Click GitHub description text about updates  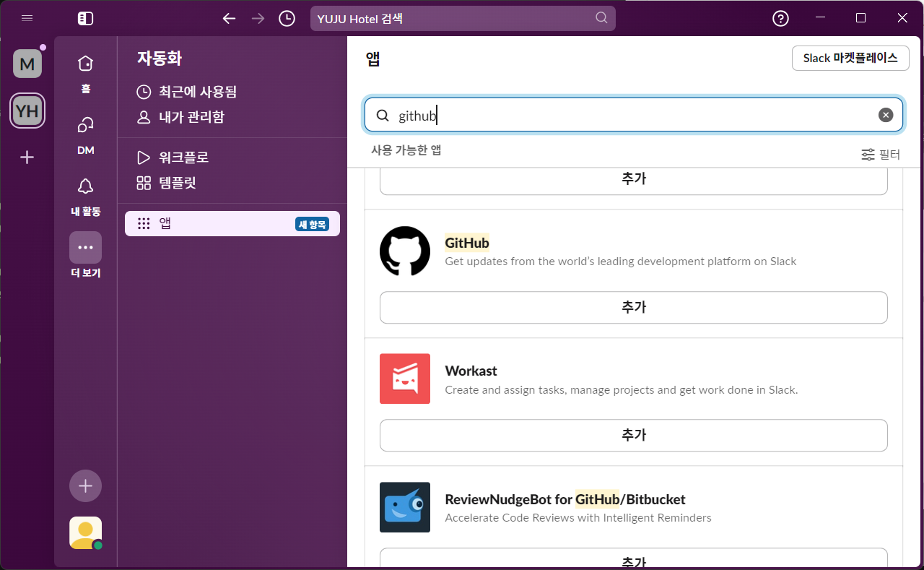[x=621, y=262]
